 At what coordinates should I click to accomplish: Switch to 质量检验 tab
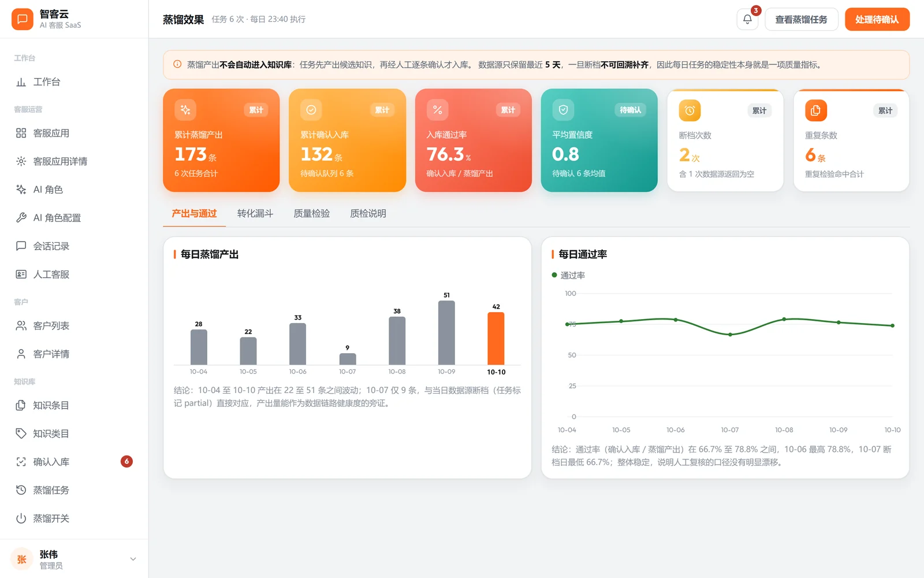[312, 214]
